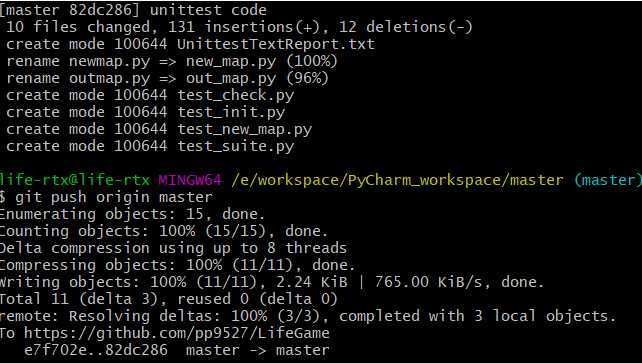Click the life-rtx@life-rtx green prompt text

[x=75, y=180]
